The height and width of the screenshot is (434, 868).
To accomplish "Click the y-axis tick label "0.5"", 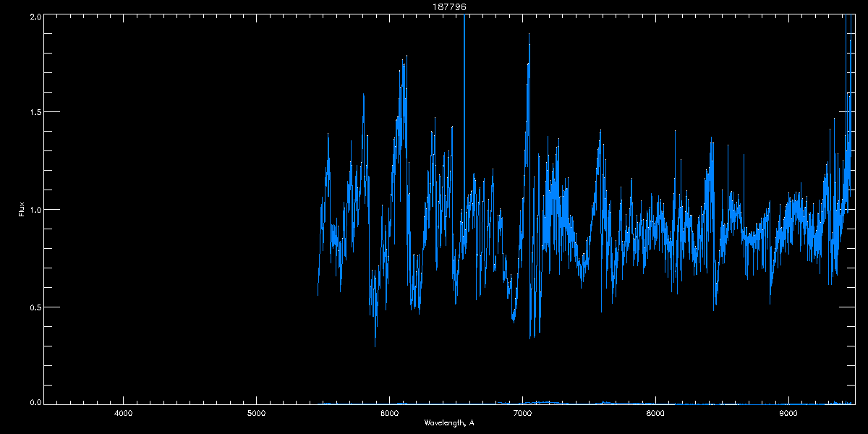I will tap(34, 307).
